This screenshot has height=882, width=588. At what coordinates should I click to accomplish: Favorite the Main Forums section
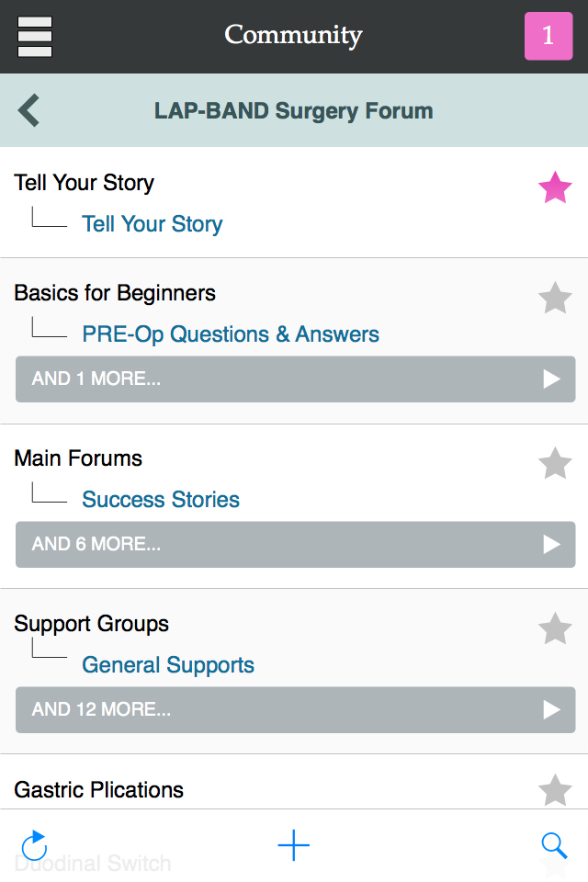[x=555, y=464]
